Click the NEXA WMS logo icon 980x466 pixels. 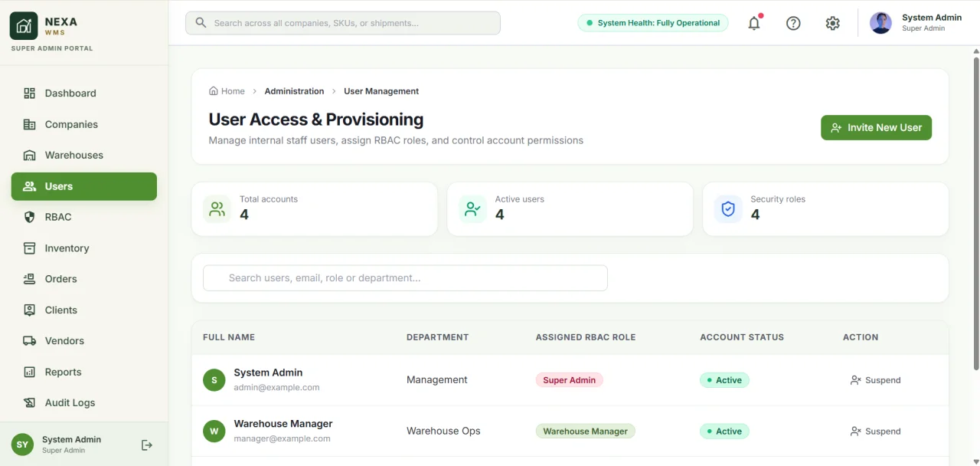click(24, 26)
